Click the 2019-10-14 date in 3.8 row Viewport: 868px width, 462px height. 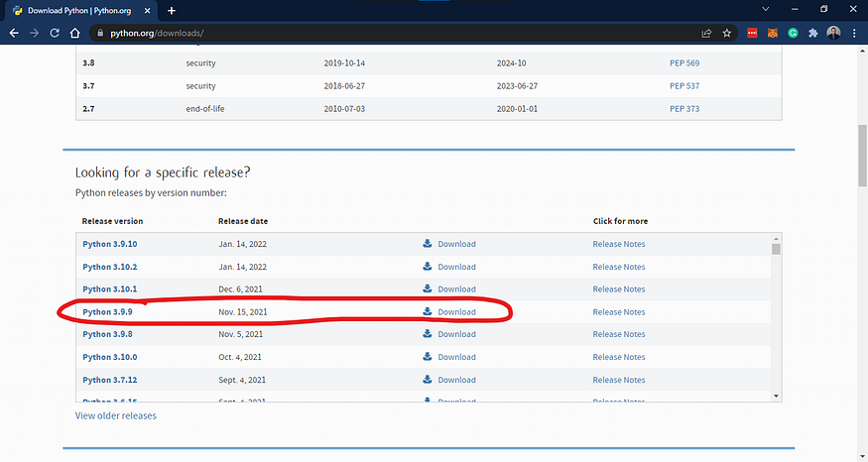344,63
